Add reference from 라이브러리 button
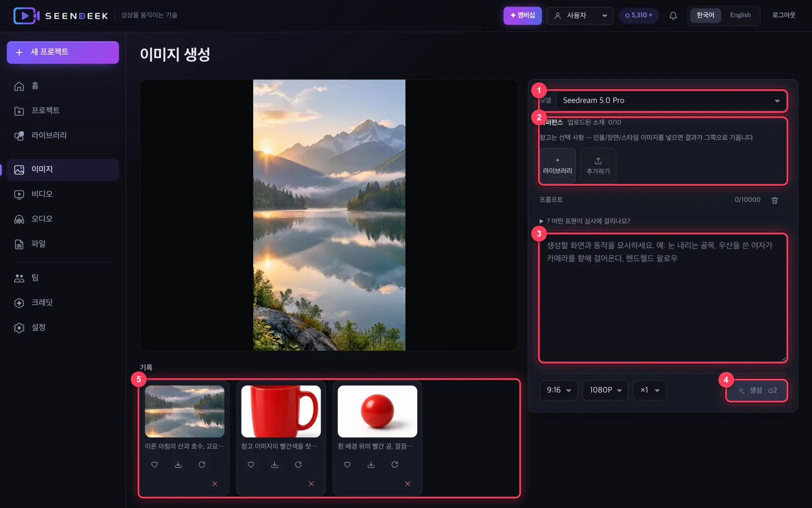Screen dimensions: 812x508 pos(557,166)
